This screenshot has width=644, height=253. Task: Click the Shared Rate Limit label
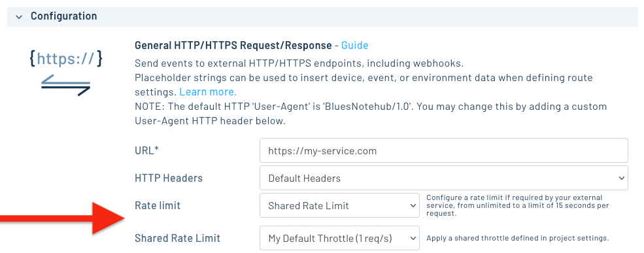point(177,238)
